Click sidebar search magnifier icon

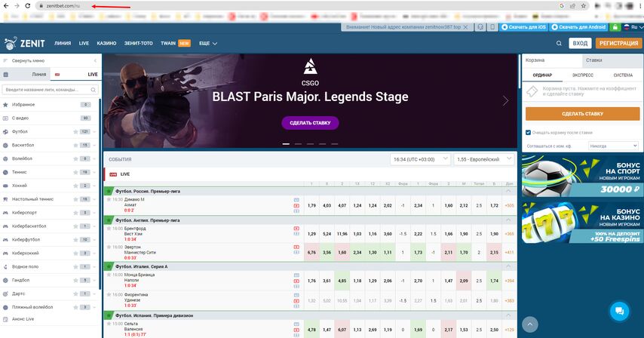(x=94, y=90)
